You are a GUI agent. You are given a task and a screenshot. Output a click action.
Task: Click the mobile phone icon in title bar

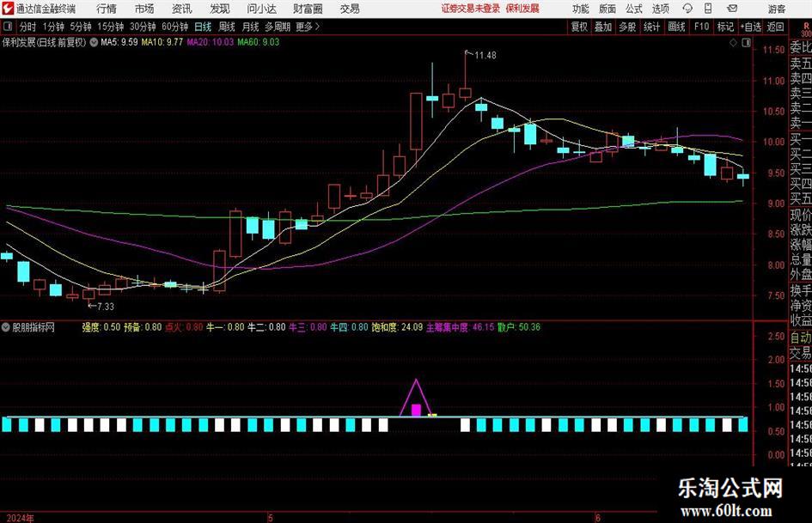[x=708, y=9]
